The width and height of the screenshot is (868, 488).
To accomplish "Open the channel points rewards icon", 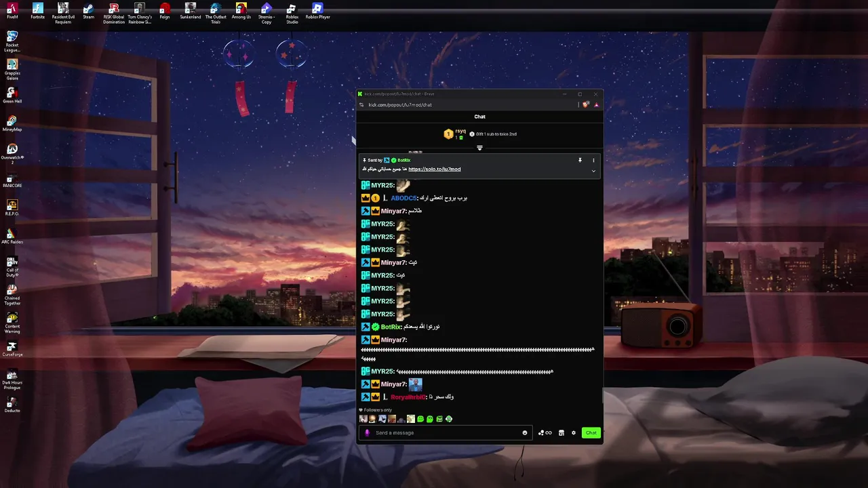I will [x=545, y=432].
